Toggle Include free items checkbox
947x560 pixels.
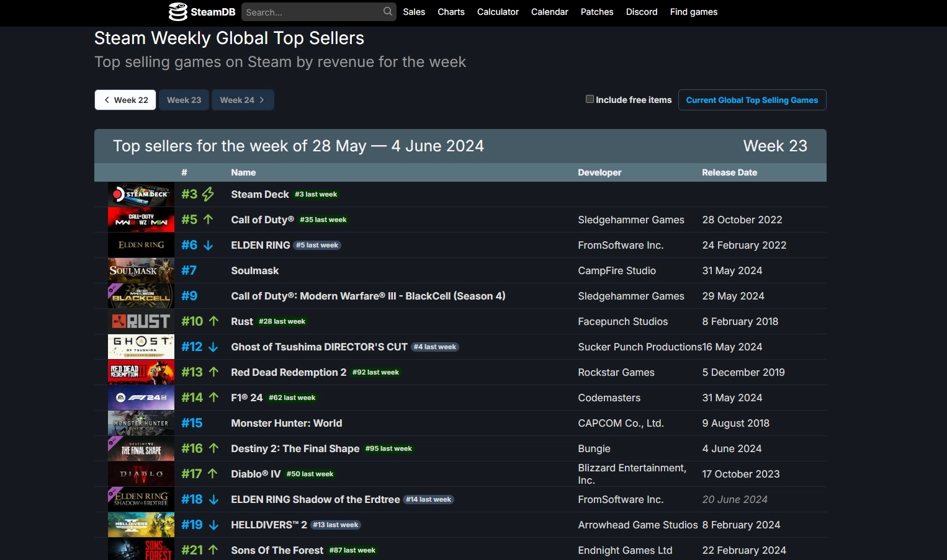click(590, 99)
